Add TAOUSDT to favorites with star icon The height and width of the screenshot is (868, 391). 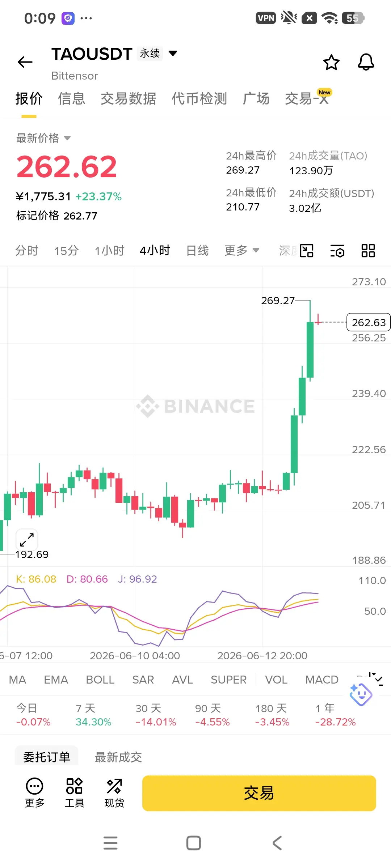[x=331, y=62]
